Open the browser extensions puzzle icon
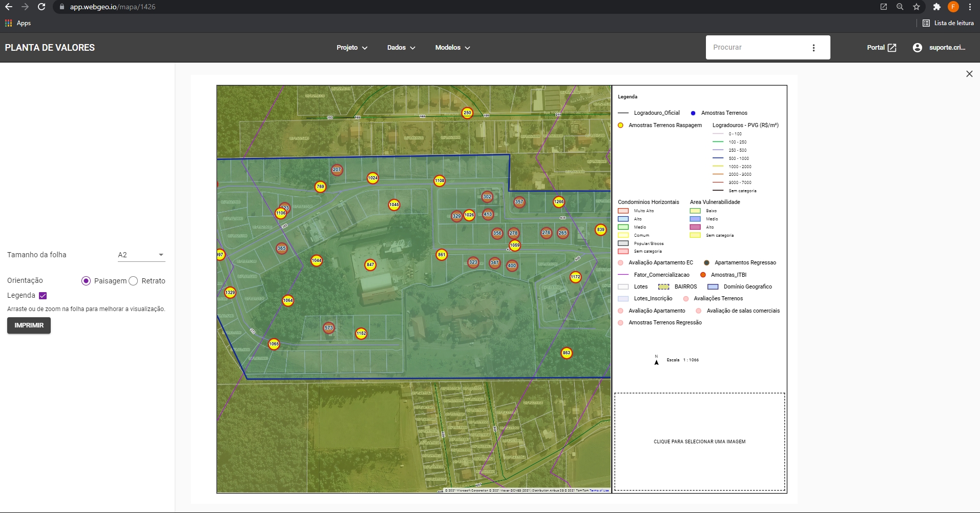This screenshot has width=980, height=513. point(936,7)
